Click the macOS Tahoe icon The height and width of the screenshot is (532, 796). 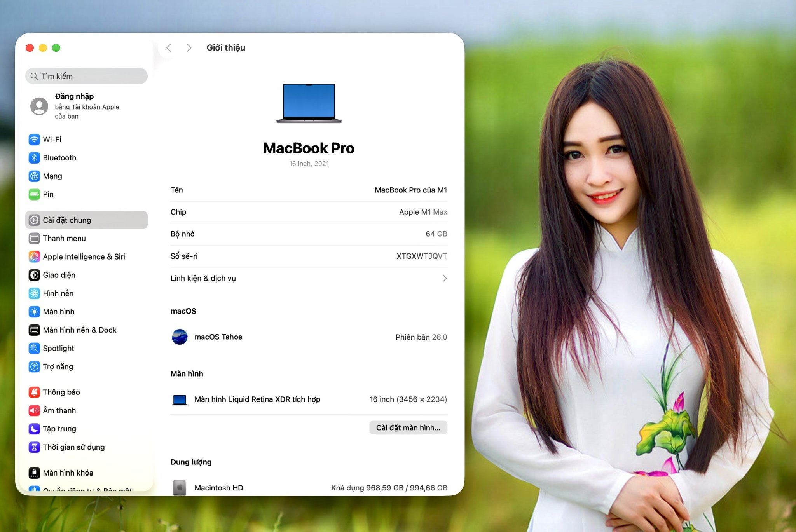click(x=180, y=337)
